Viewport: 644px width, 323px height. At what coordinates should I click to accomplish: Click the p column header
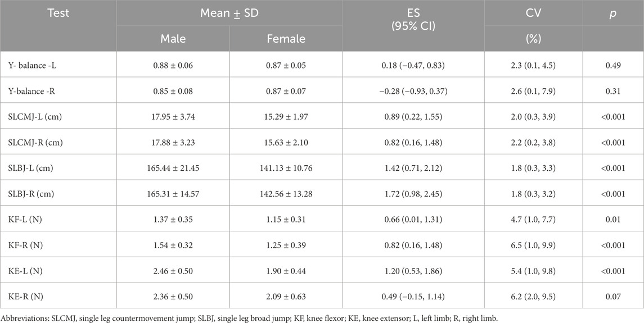click(615, 12)
